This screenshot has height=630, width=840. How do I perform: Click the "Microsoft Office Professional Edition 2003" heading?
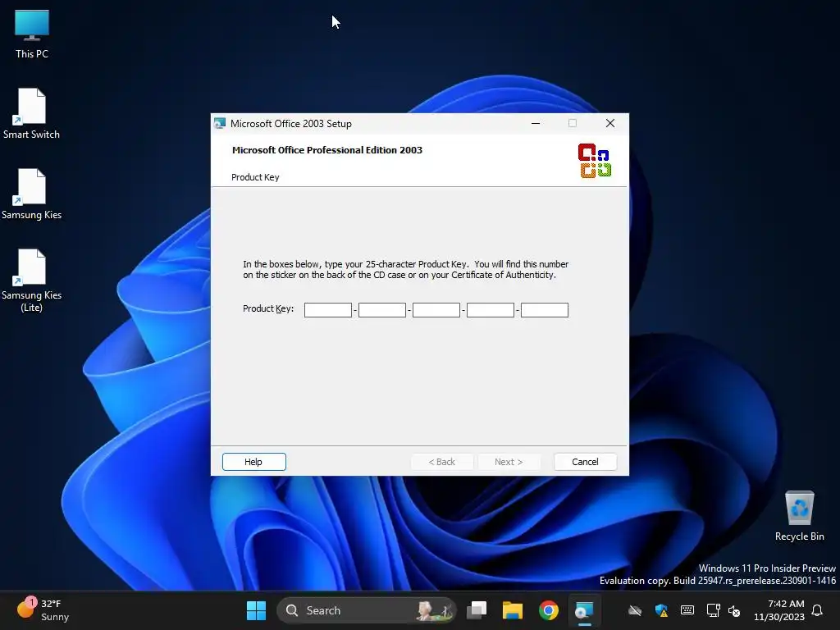pos(327,150)
